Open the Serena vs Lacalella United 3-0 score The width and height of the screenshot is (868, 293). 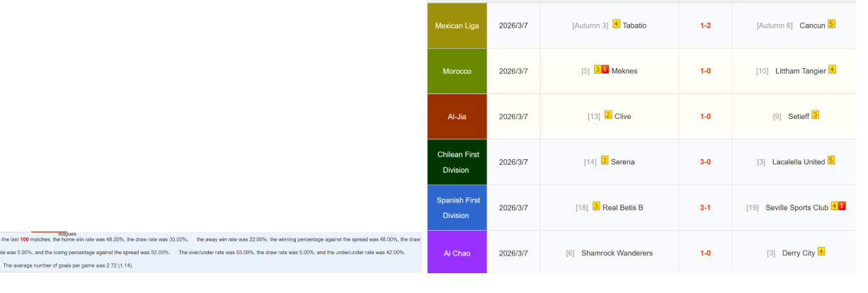pyautogui.click(x=705, y=162)
